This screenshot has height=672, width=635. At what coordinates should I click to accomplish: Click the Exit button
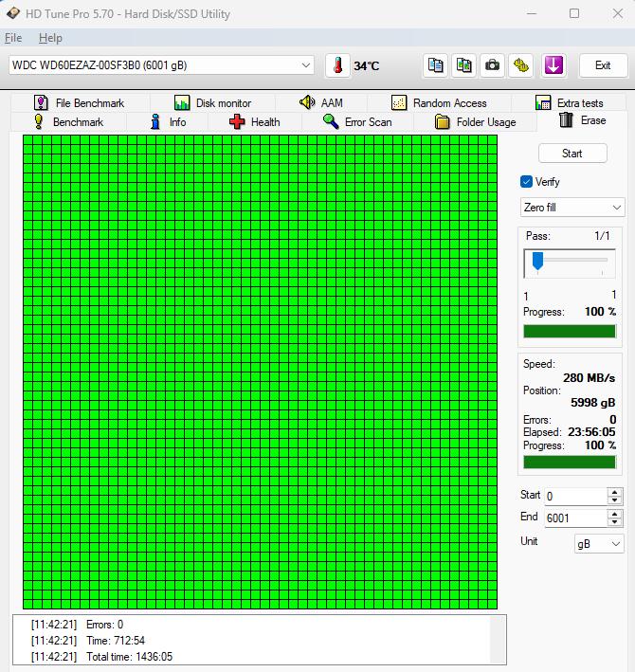point(603,65)
